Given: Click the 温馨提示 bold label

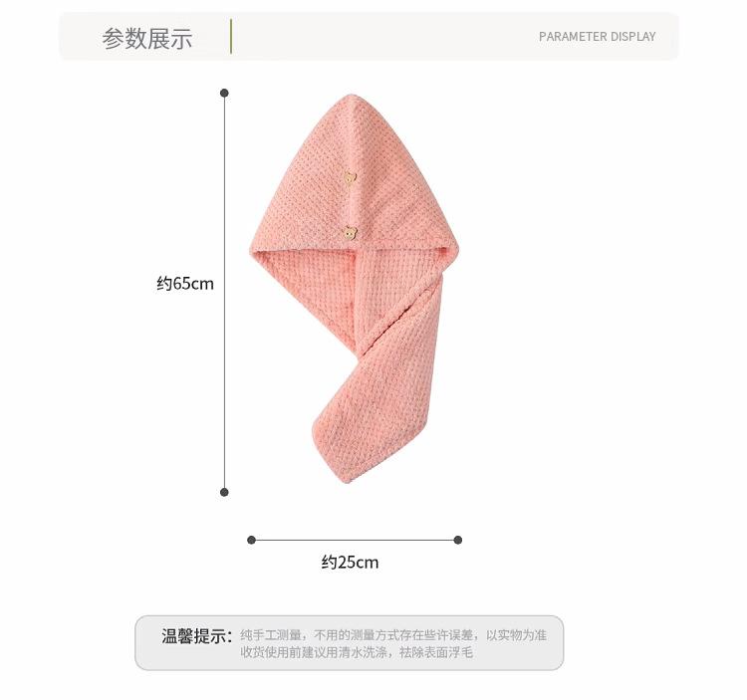Looking at the screenshot, I should coord(196,635).
